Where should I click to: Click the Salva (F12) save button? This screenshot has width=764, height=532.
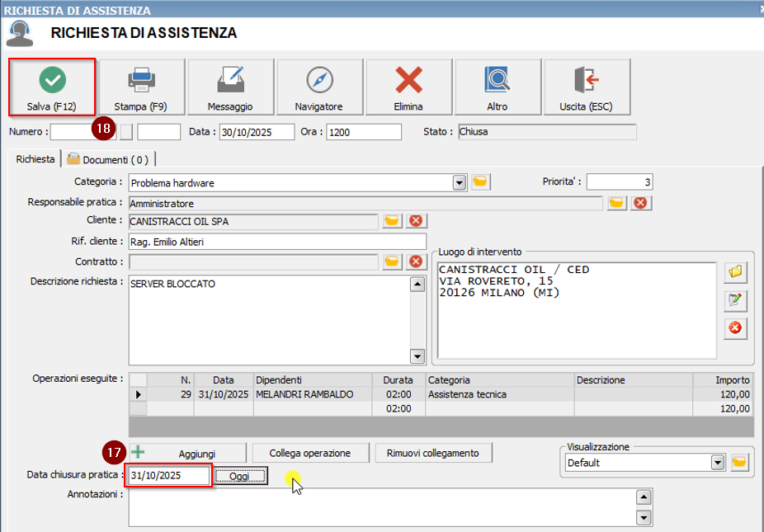tap(52, 87)
